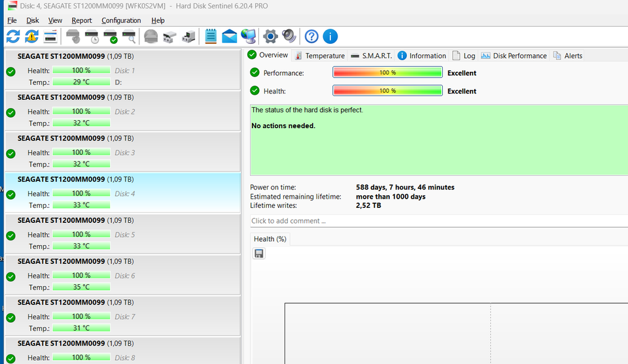Switch to the Temperature tab
628x364 pixels.
(x=320, y=56)
